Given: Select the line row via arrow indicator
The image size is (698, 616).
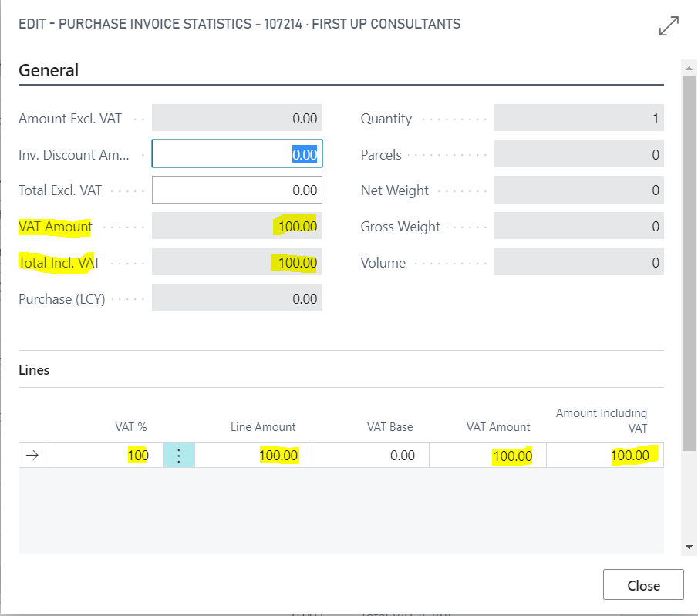Looking at the screenshot, I should pos(32,456).
